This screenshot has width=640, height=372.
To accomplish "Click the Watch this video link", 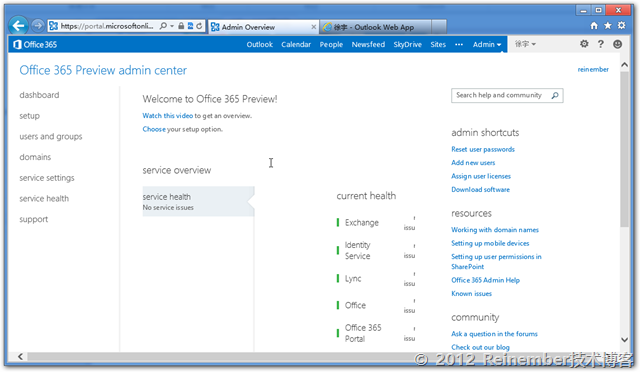I will (167, 116).
